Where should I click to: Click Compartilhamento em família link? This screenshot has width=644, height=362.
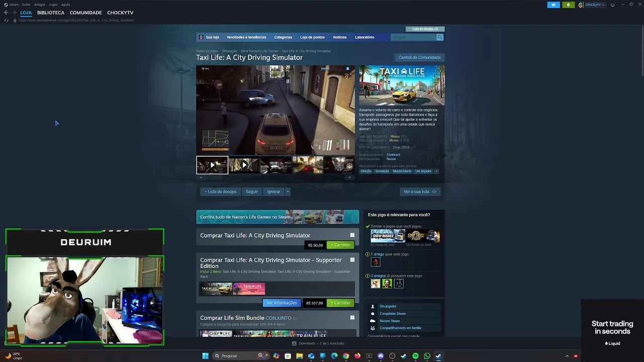[400, 328]
